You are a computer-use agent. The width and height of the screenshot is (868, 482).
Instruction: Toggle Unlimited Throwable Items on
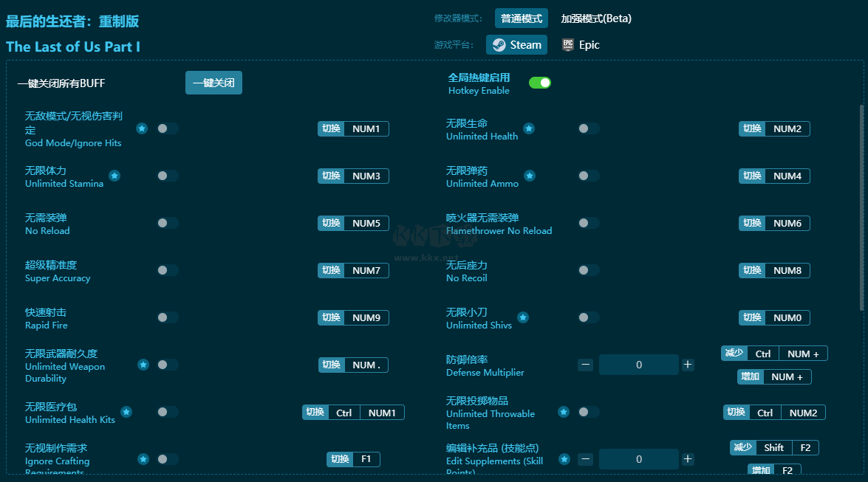click(589, 412)
